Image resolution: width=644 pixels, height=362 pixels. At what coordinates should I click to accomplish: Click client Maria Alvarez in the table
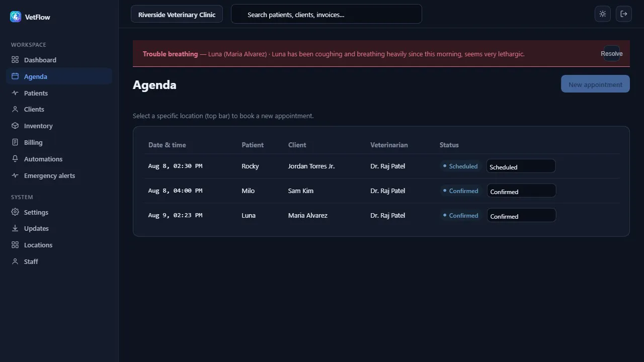pos(308,215)
